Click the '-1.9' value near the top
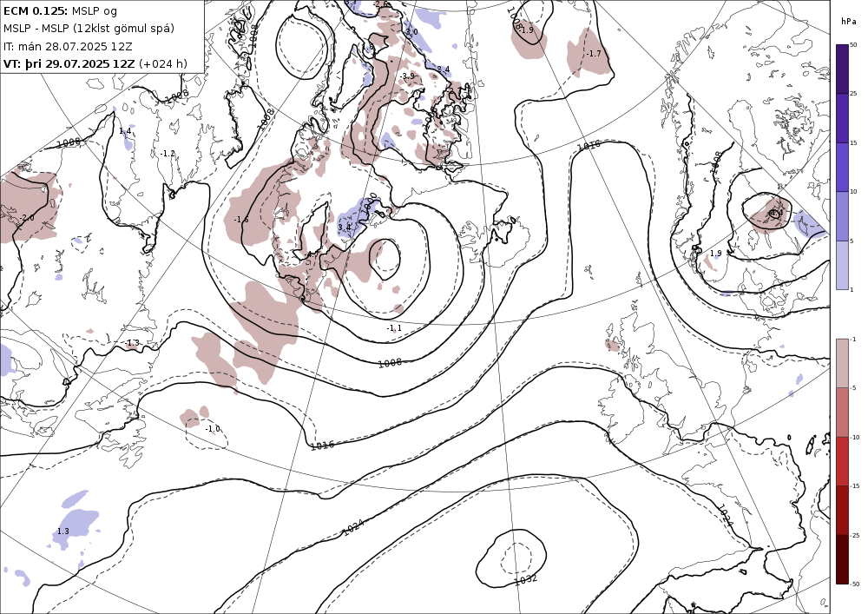Screen dimensions: 868x614 526,30
